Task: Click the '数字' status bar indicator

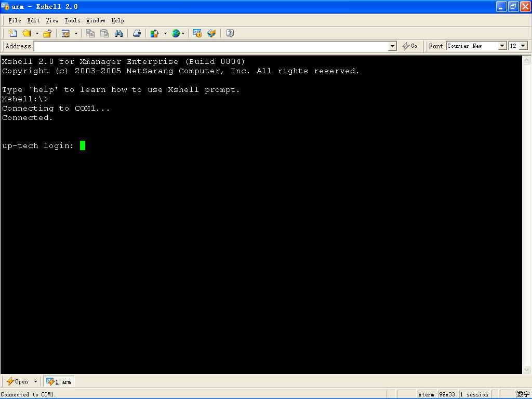Action: point(524,394)
